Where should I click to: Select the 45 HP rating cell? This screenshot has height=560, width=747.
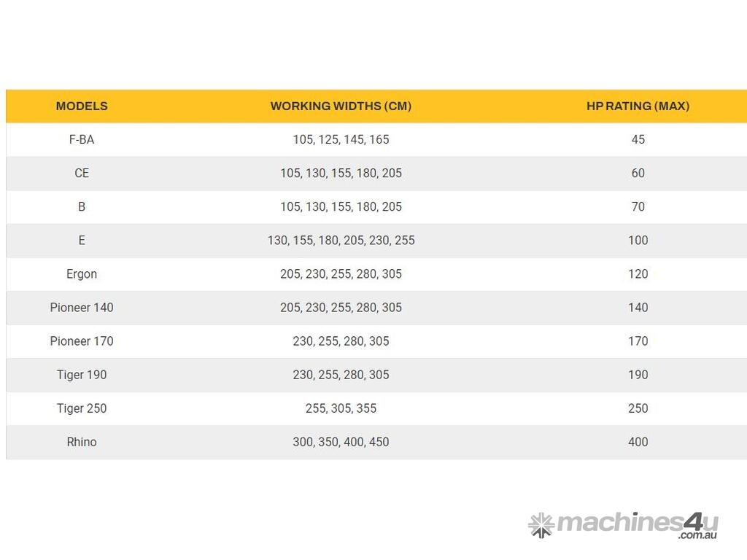point(638,139)
